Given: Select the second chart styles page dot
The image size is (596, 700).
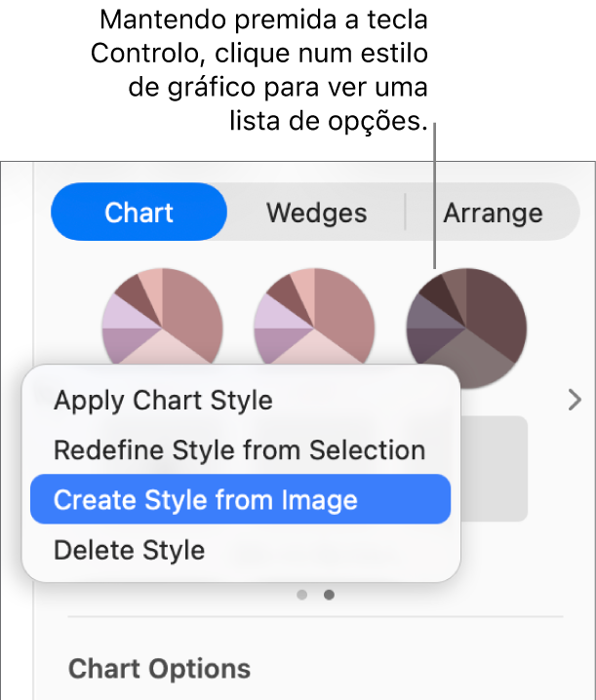Looking at the screenshot, I should click(x=329, y=595).
